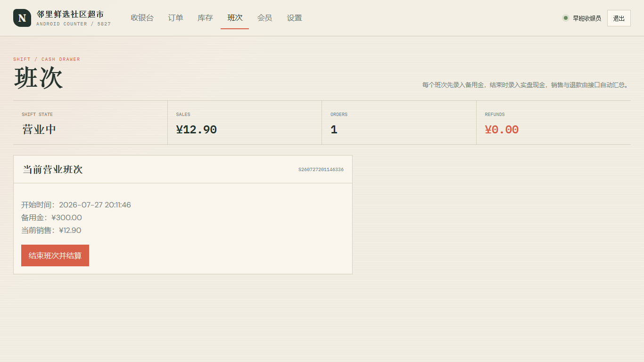Navigate to the 设置 tab
The image size is (644, 362).
[x=294, y=18]
